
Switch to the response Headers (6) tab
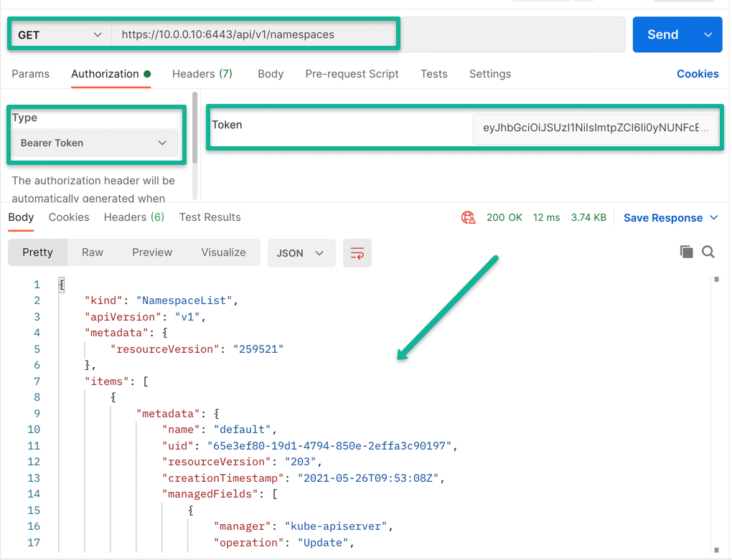click(133, 217)
